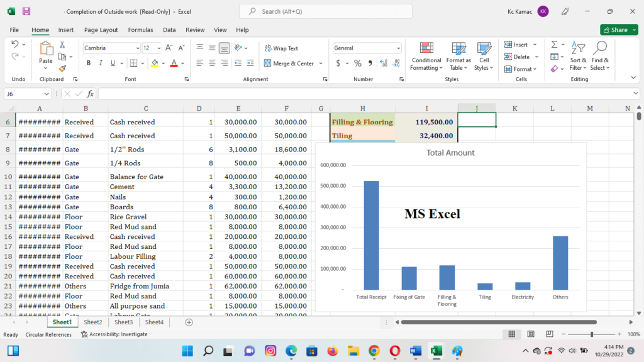Click the Undo arrow icon

(x=15, y=44)
